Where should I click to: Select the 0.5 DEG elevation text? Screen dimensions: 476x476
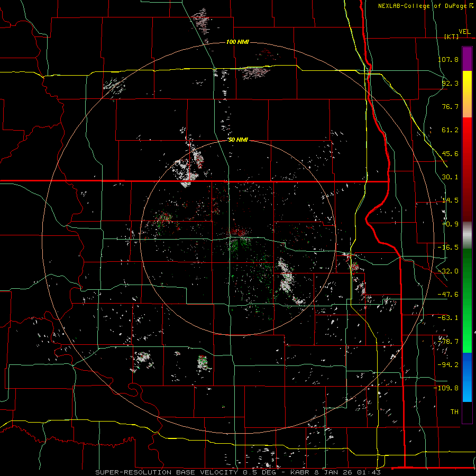coord(260,472)
